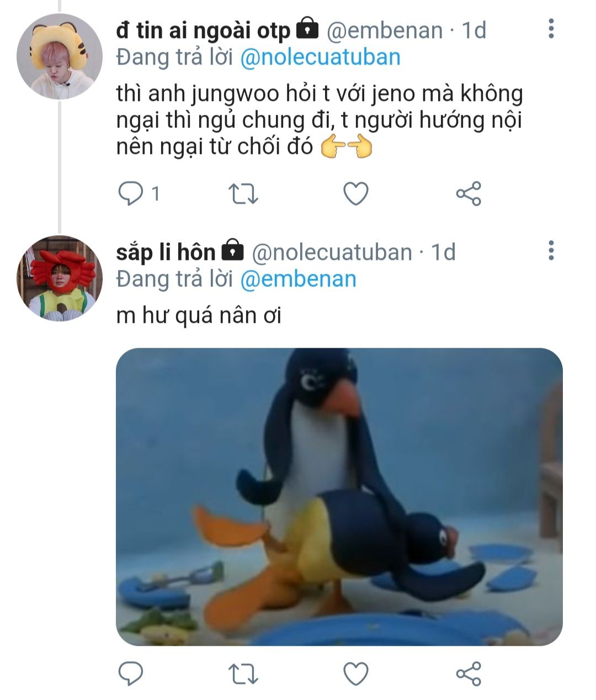Open the handle @nolecuatuban in the second tweet header
The height and width of the screenshot is (700, 596).
point(332,252)
